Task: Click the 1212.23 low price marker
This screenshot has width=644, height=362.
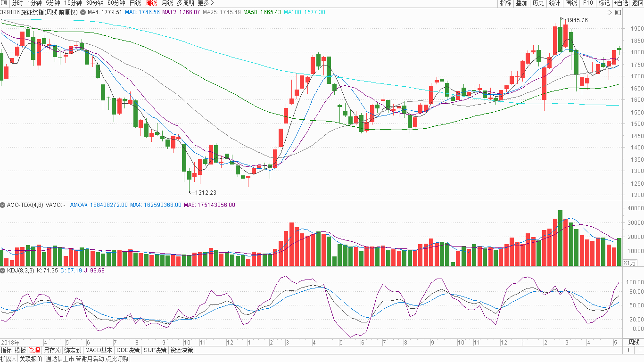Action: [x=206, y=192]
